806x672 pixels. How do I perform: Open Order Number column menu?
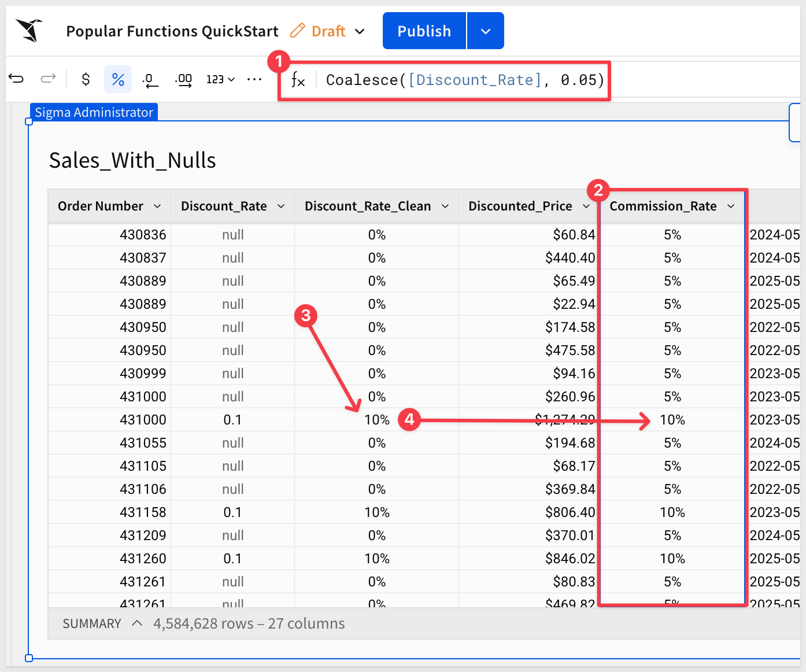[x=157, y=206]
